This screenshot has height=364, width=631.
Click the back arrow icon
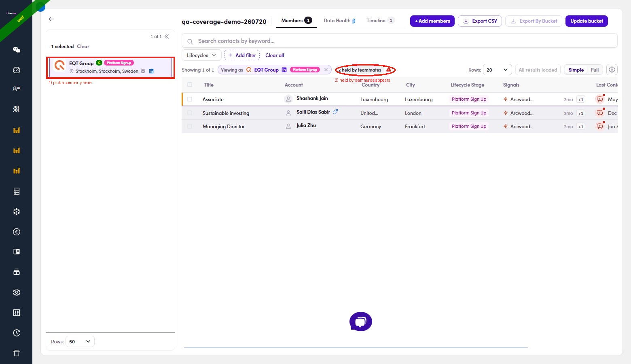51,19
